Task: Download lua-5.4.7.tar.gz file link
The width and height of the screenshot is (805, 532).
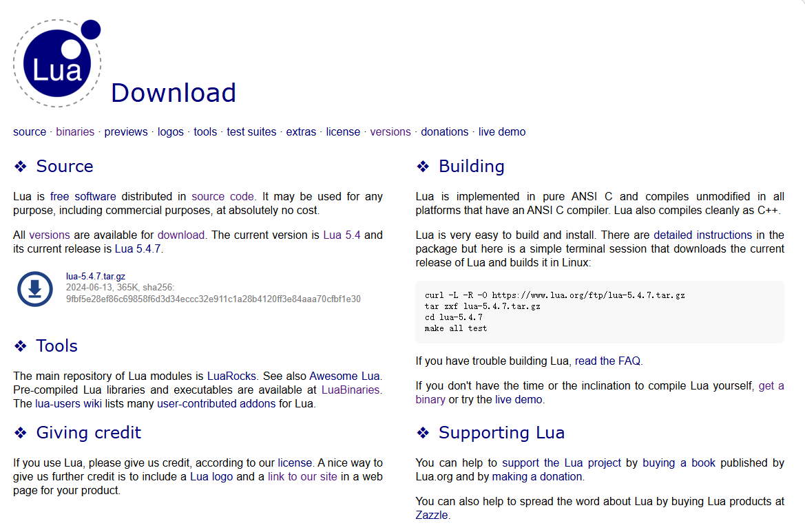Action: [x=96, y=276]
